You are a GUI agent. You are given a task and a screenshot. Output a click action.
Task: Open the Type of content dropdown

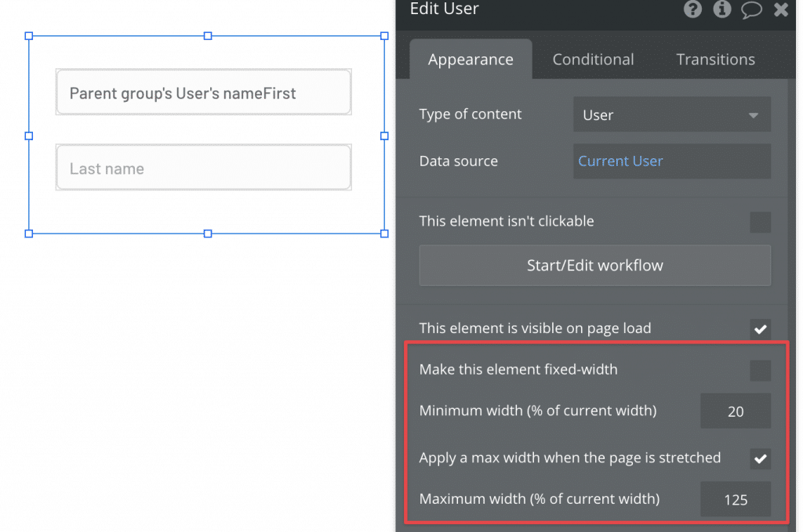[671, 114]
